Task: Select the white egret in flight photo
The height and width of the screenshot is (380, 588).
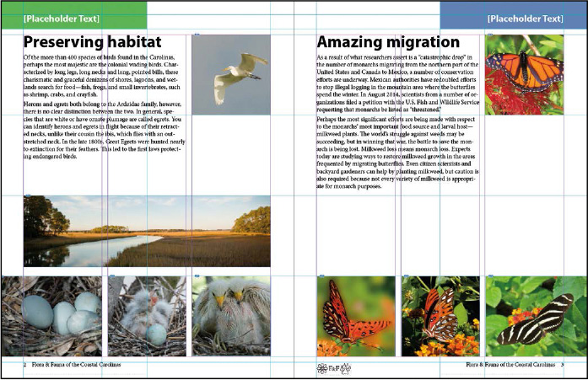Action: click(x=231, y=75)
